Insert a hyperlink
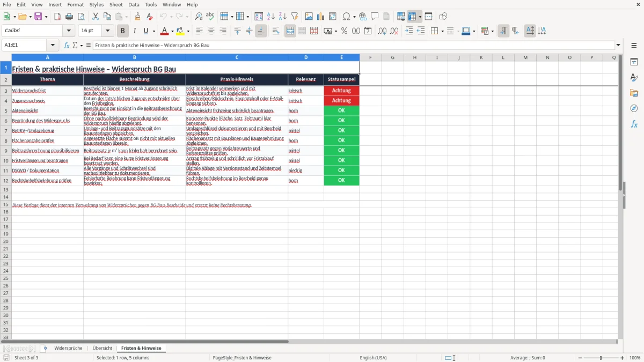Viewport: 644px width, 362px height. click(363, 17)
